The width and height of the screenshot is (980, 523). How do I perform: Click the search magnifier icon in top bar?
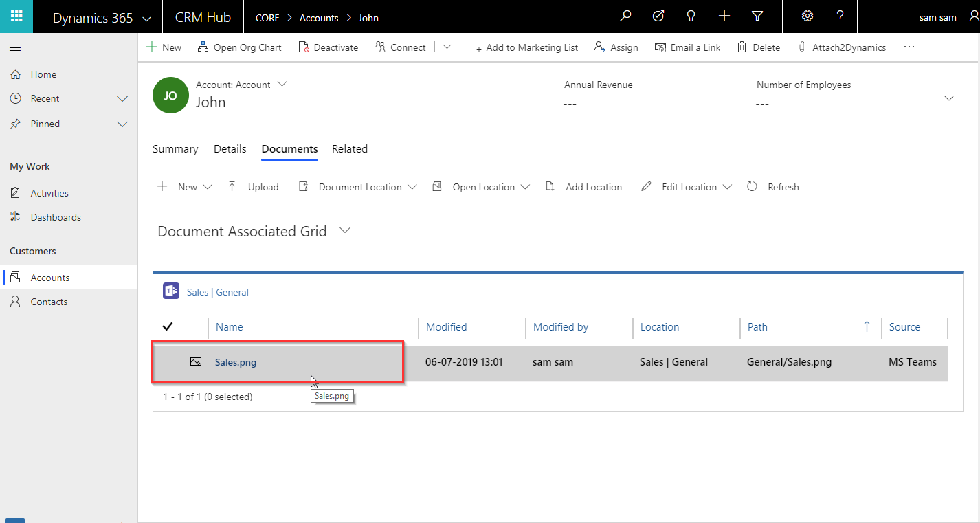625,16
